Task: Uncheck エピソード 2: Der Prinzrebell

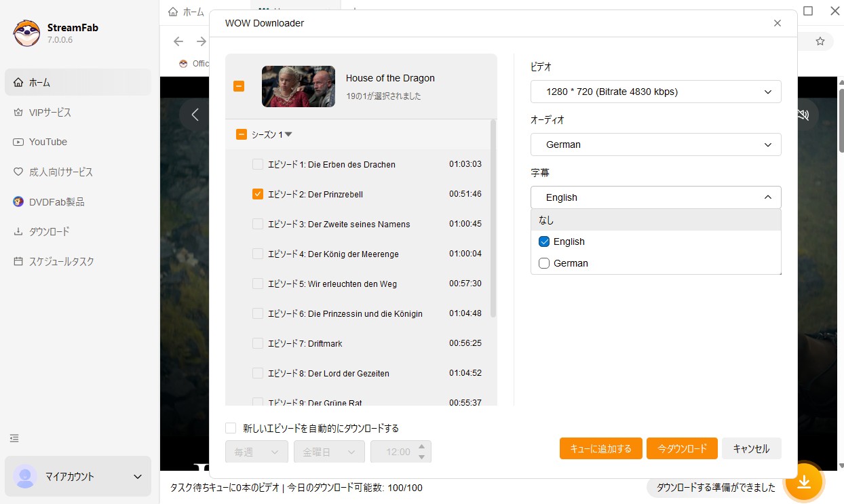Action: (258, 193)
